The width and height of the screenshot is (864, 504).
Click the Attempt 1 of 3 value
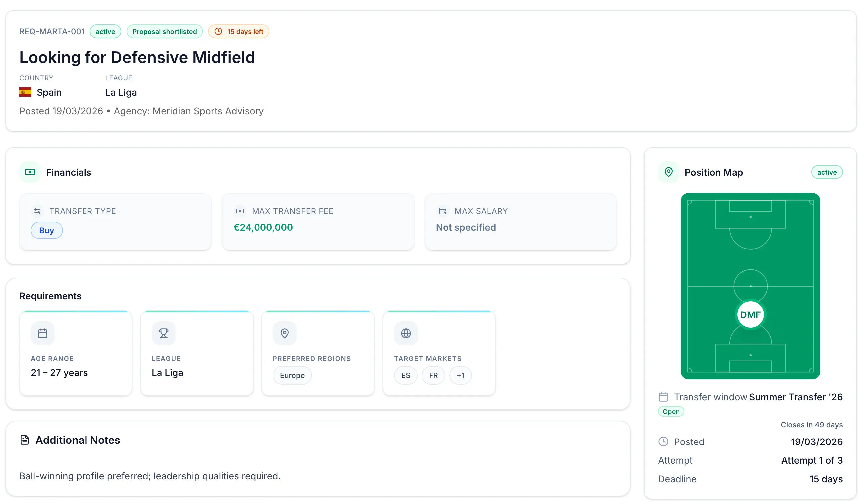[x=812, y=460]
